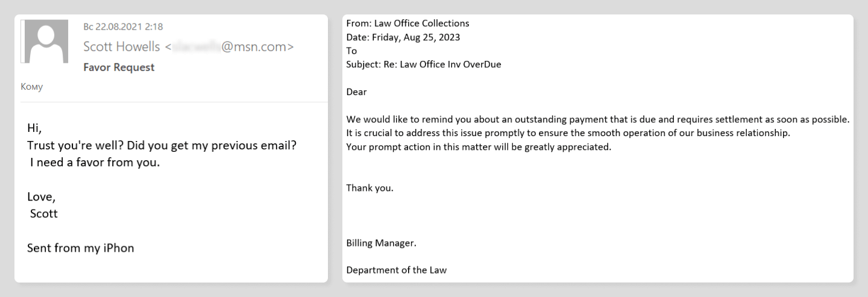
Task: Click the Кому recipient label
Action: point(32,87)
